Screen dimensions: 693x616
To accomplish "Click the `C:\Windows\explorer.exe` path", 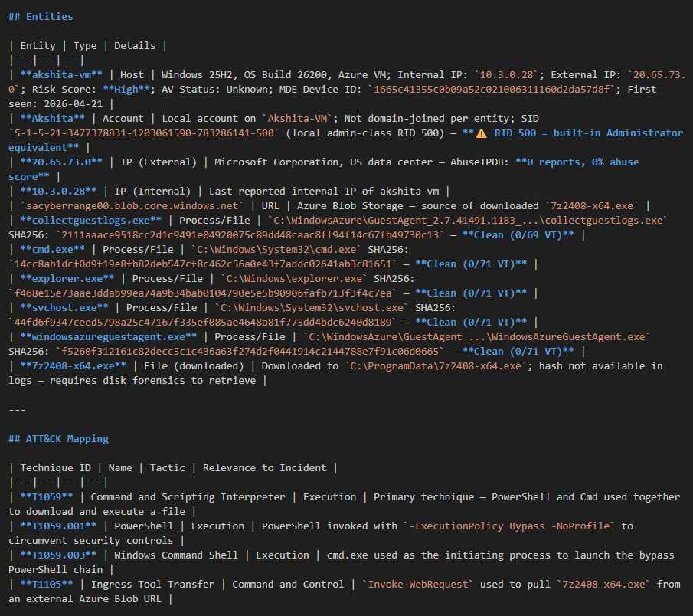I will click(294, 280).
